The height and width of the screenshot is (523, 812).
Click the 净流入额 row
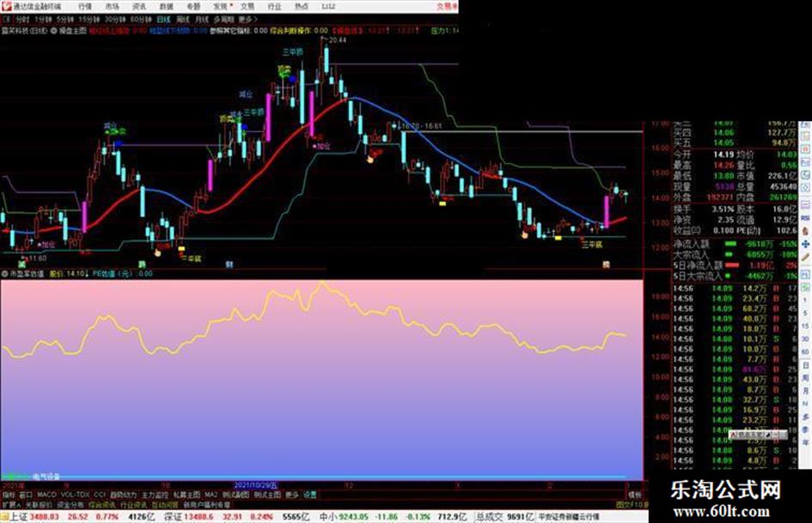[736, 243]
